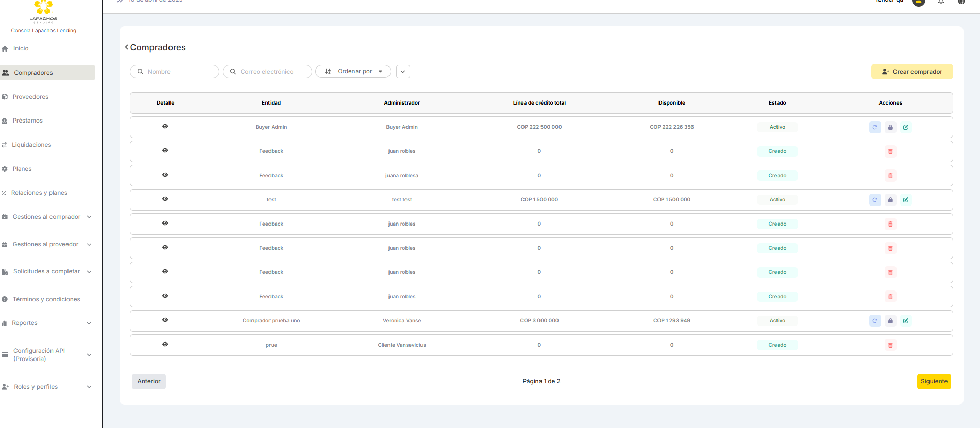The width and height of the screenshot is (980, 428).
Task: Go to next page with Siguiente
Action: pos(934,382)
